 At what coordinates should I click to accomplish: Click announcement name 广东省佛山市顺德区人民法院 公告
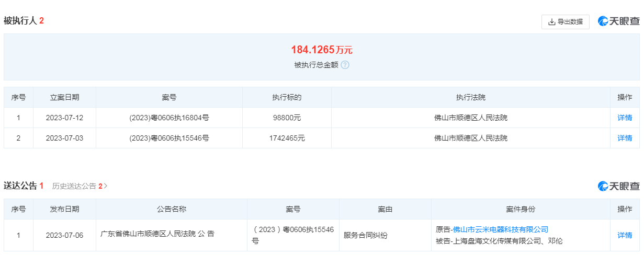point(157,234)
